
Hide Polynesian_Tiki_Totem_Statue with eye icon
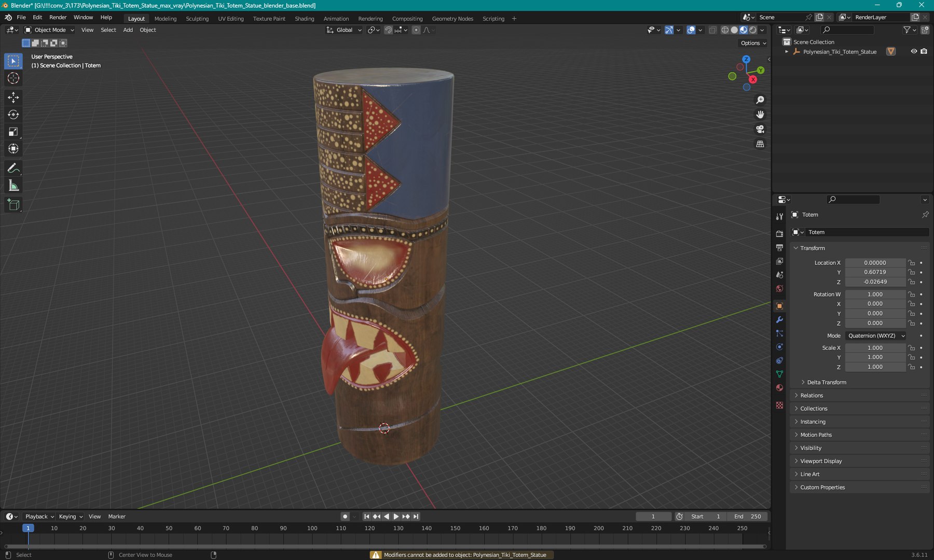pos(914,51)
